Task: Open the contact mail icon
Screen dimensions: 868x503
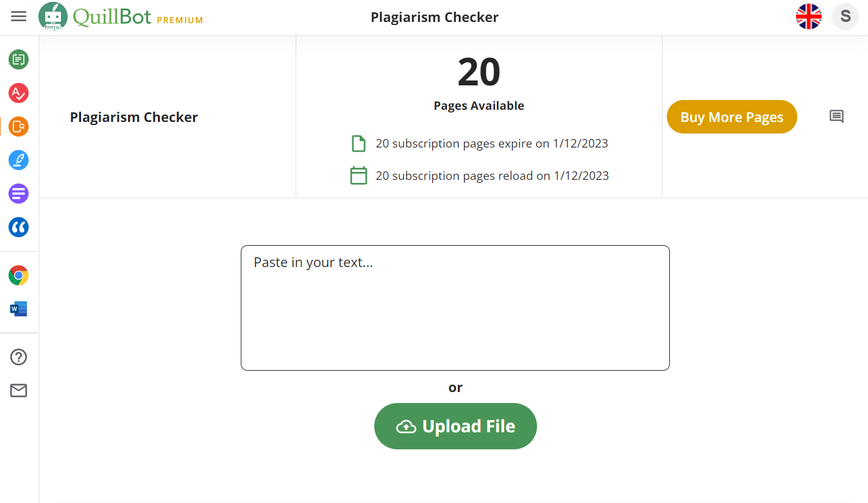Action: 18,390
